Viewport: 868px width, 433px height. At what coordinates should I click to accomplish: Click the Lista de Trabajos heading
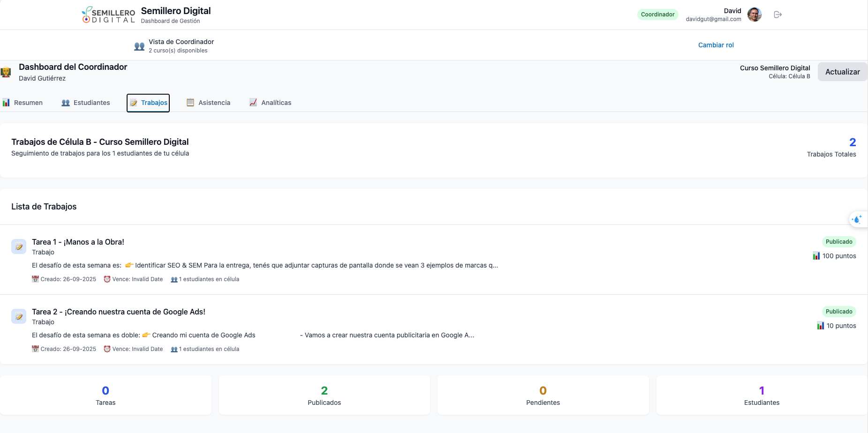point(44,207)
